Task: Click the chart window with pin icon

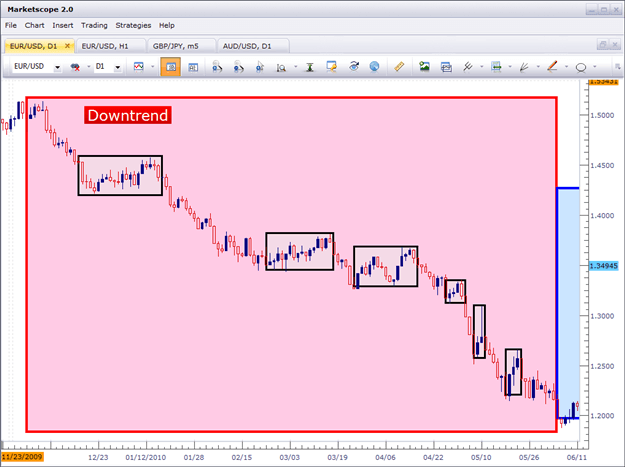Action: coord(332,66)
